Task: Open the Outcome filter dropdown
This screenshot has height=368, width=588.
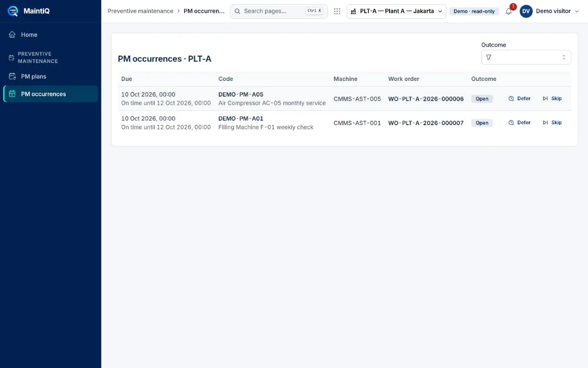Action: point(526,57)
